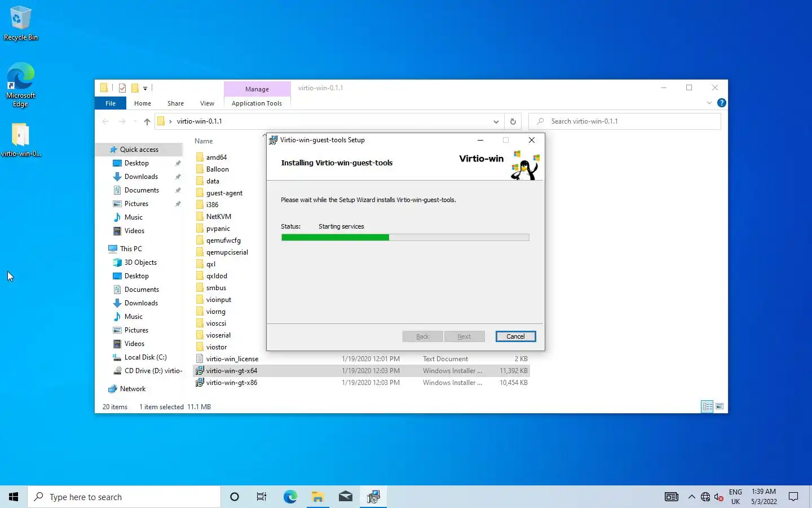Select the virtio-win zip on the desktop
812x508 pixels.
click(21, 140)
